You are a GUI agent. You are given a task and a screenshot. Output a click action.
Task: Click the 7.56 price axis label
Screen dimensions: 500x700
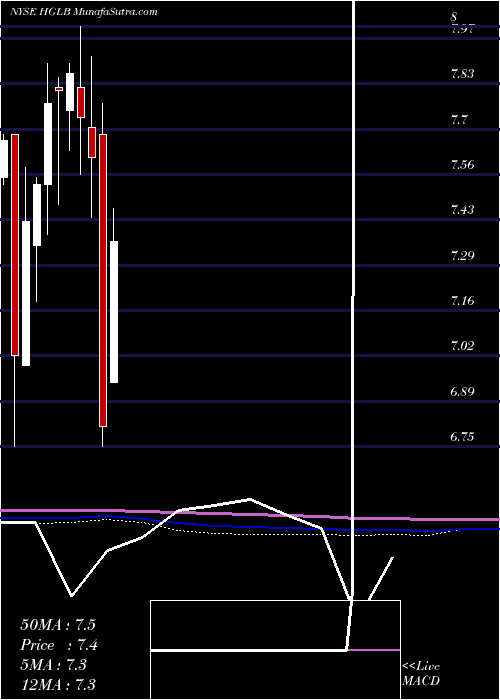[x=462, y=165]
